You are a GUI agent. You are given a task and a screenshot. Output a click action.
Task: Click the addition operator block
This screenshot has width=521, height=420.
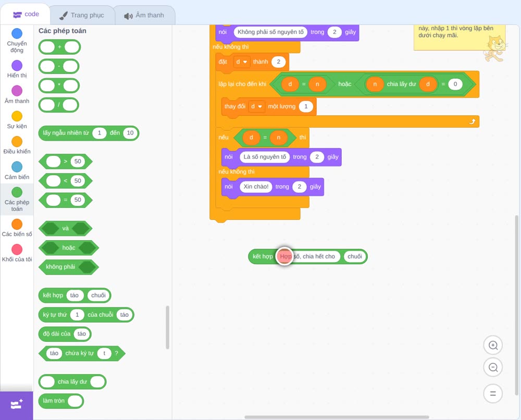59,47
